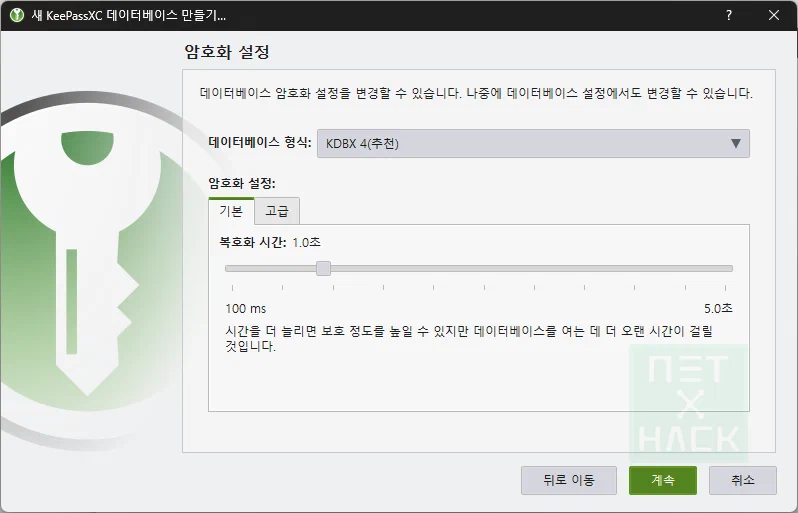Click the 5.0초 maximum label
This screenshot has width=798, height=513.
point(718,308)
